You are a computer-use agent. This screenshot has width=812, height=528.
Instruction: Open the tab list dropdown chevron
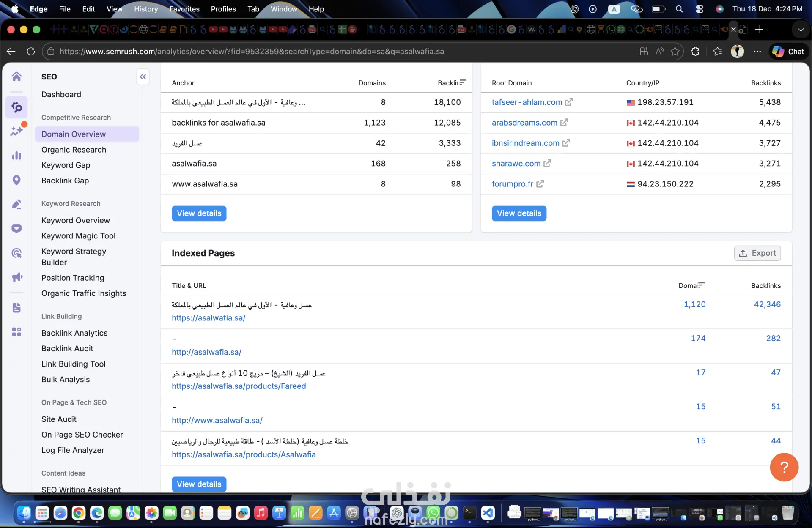[800, 30]
